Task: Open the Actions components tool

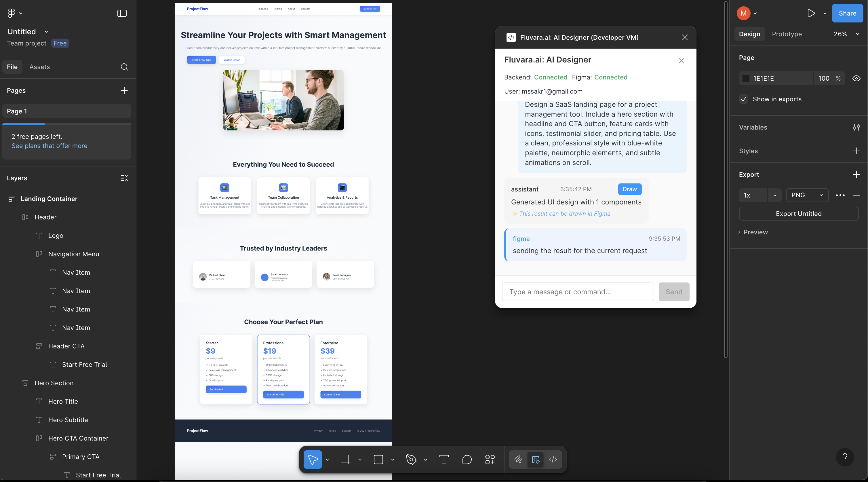Action: pyautogui.click(x=490, y=460)
